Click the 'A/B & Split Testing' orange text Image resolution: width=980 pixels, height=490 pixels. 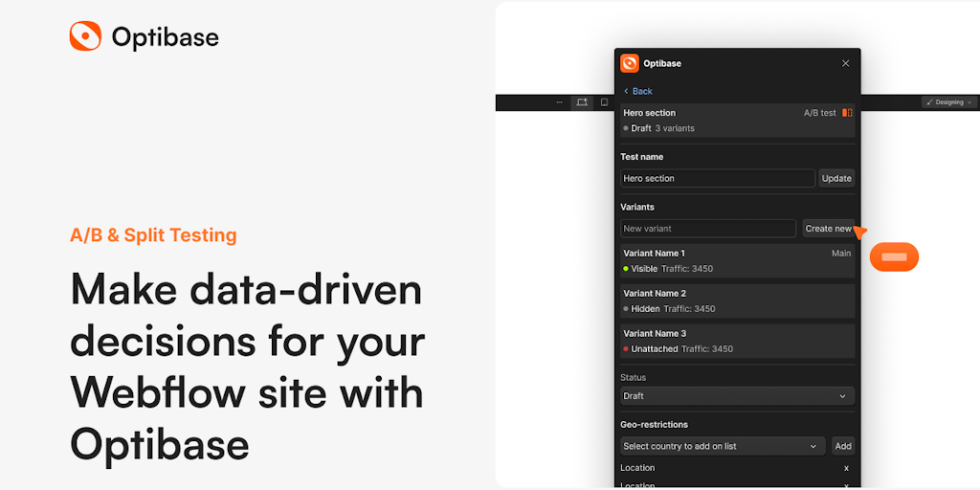pos(153,235)
